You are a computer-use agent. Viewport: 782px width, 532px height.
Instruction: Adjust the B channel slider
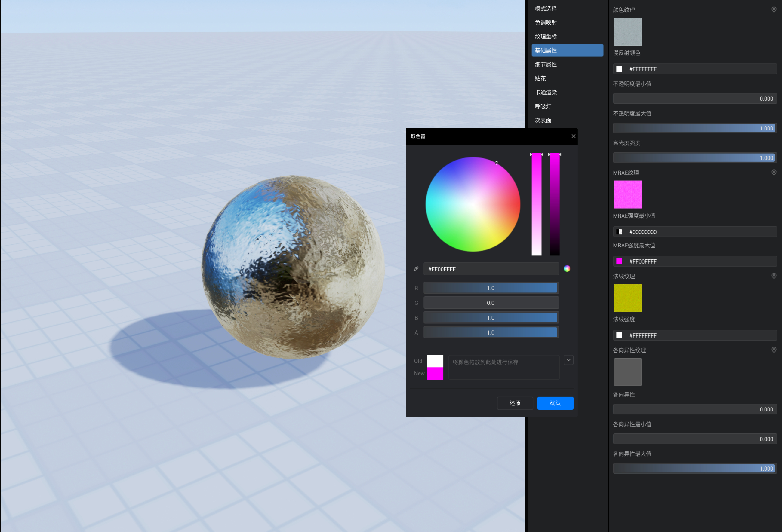(491, 317)
